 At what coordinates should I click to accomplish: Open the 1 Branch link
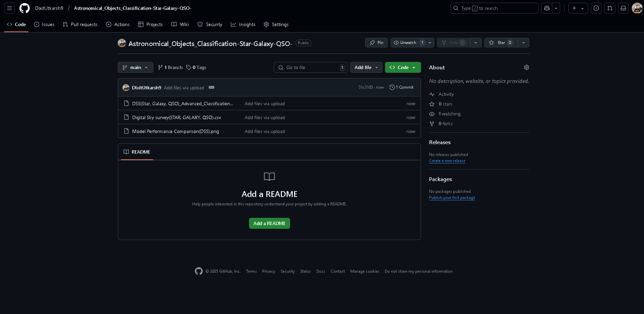170,67
